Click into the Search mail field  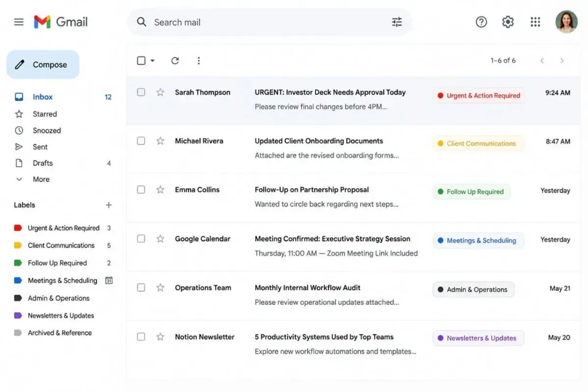pos(269,22)
